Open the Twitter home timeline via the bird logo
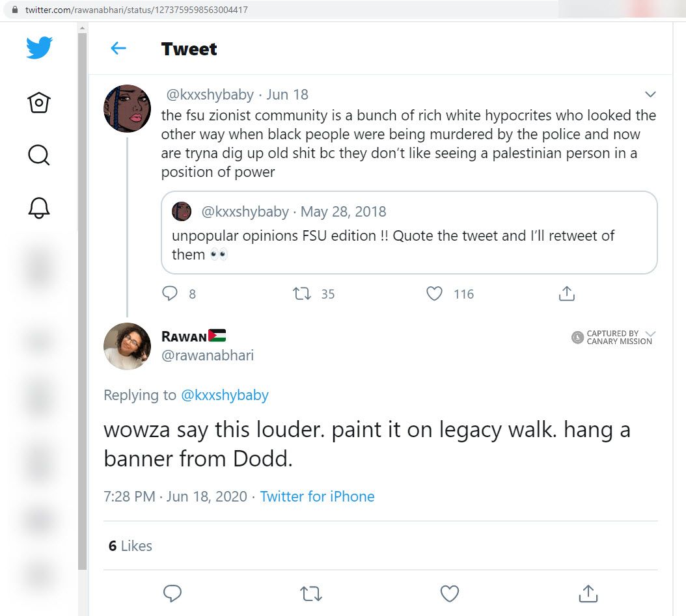Image resolution: width=686 pixels, height=616 pixels. coord(38,47)
